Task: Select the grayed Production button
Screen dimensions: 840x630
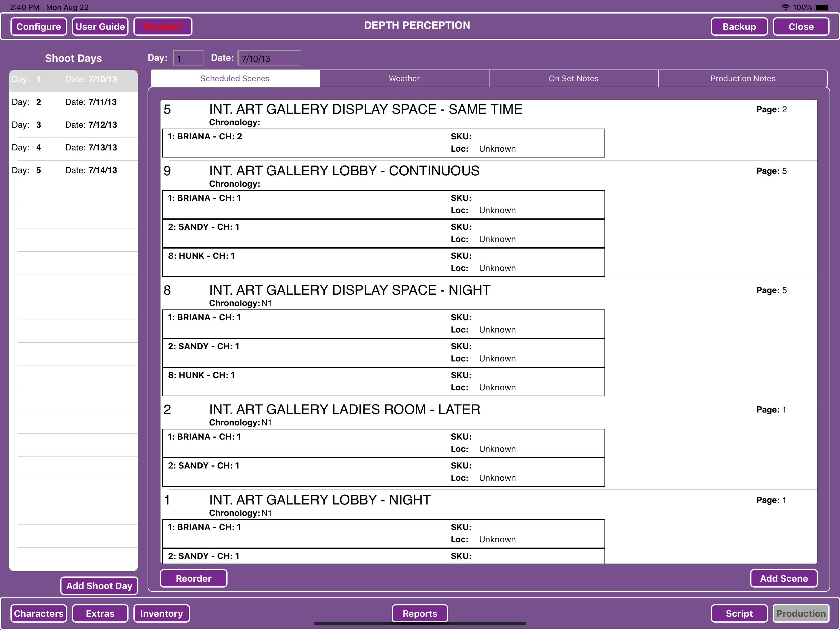Action: [x=801, y=613]
